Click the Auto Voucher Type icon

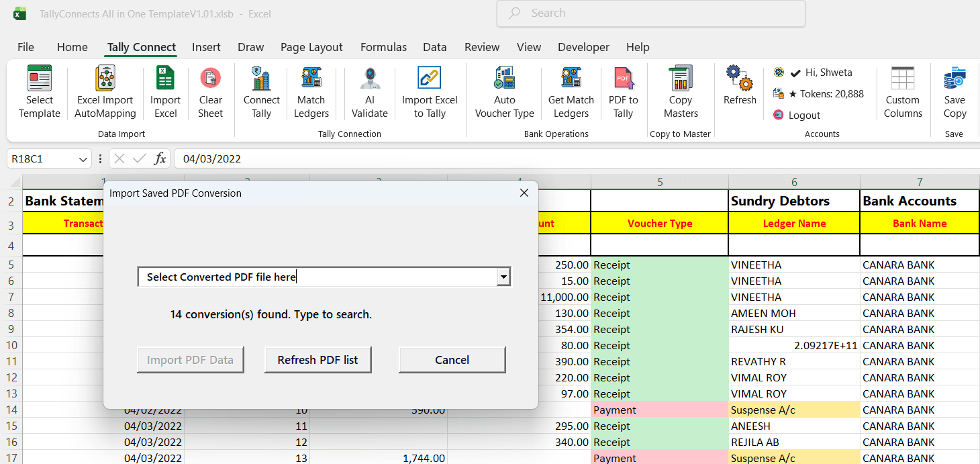[x=503, y=92]
